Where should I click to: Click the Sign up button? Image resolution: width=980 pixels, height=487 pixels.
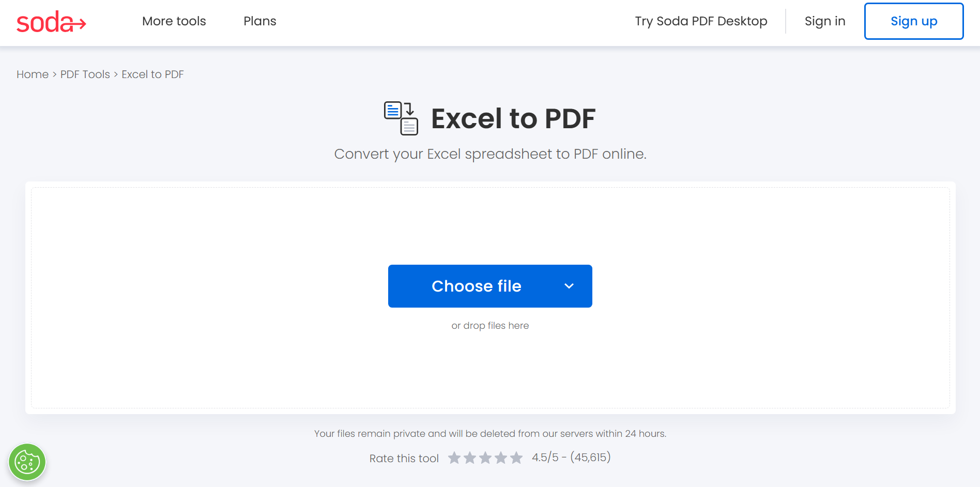click(914, 21)
